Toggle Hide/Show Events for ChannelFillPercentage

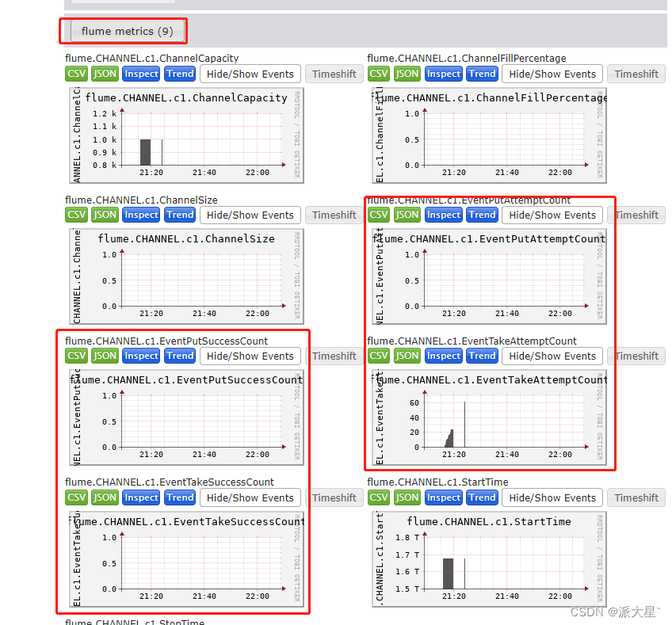552,74
